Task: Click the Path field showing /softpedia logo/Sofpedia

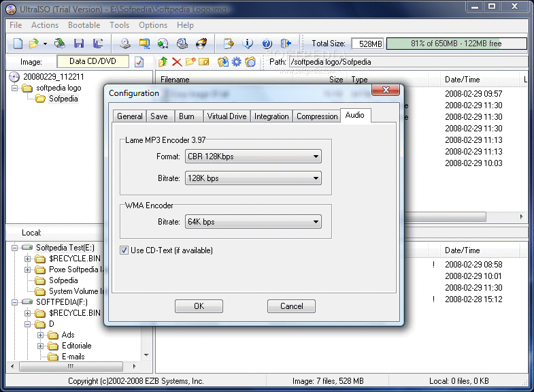Action: click(x=408, y=62)
